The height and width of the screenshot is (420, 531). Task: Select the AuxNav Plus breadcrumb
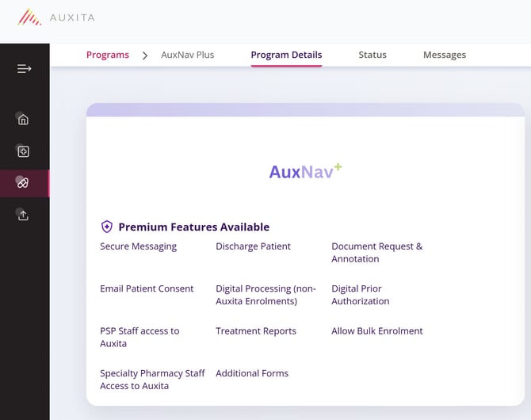click(187, 55)
